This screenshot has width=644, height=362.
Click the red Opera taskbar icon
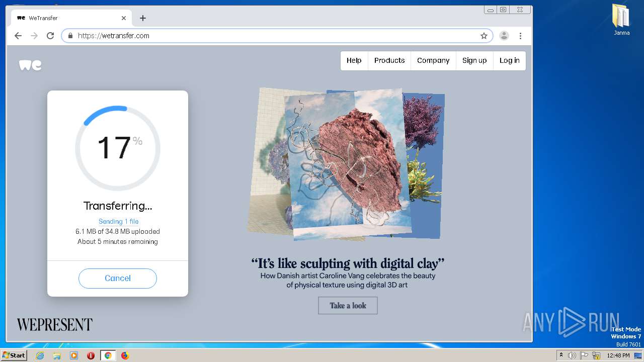point(91,355)
